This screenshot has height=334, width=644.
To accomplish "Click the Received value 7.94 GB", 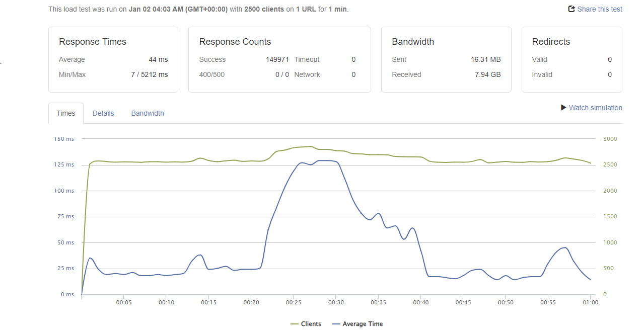I will (488, 74).
